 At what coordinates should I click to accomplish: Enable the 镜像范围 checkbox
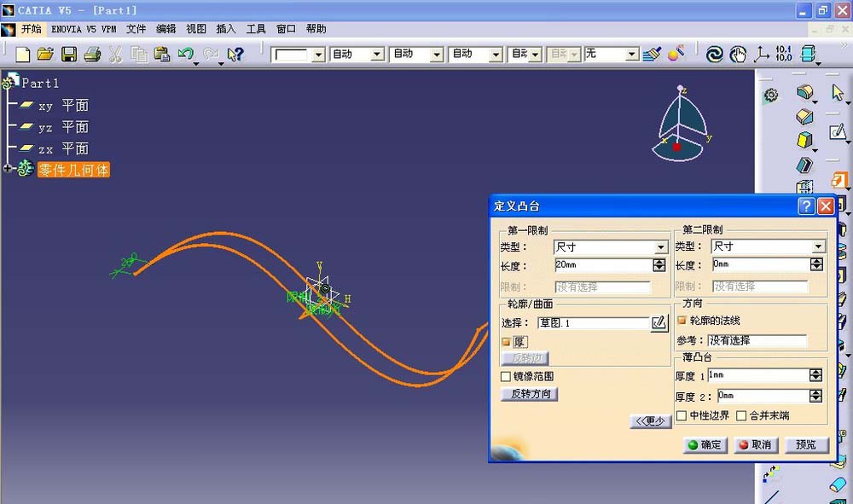point(506,376)
